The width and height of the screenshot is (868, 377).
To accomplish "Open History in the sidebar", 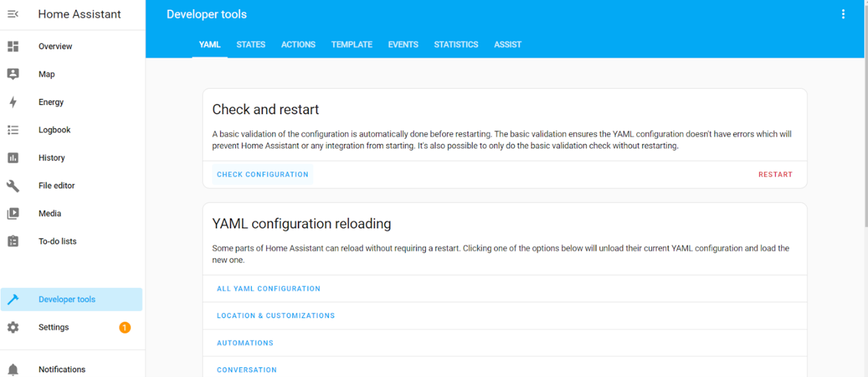I will [72, 158].
